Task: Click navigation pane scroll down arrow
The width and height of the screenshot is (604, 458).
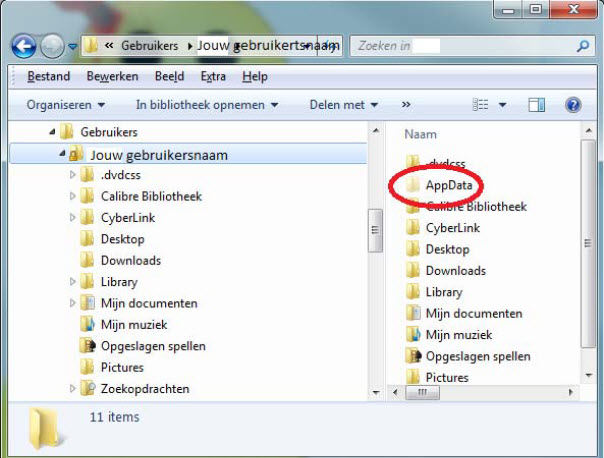Action: coord(376,393)
